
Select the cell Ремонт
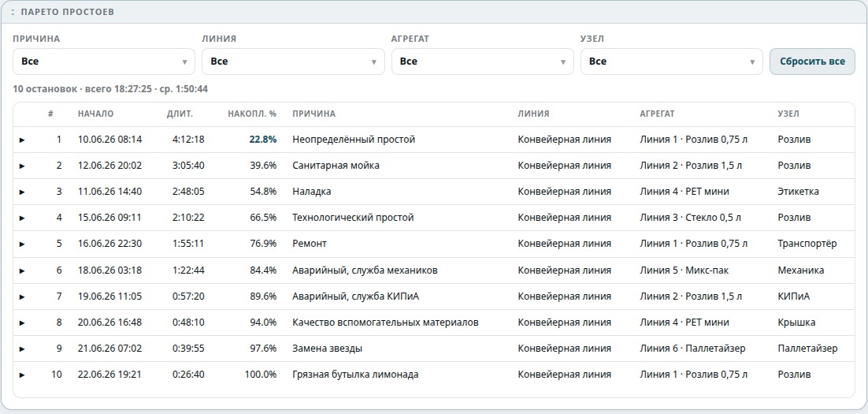click(310, 244)
